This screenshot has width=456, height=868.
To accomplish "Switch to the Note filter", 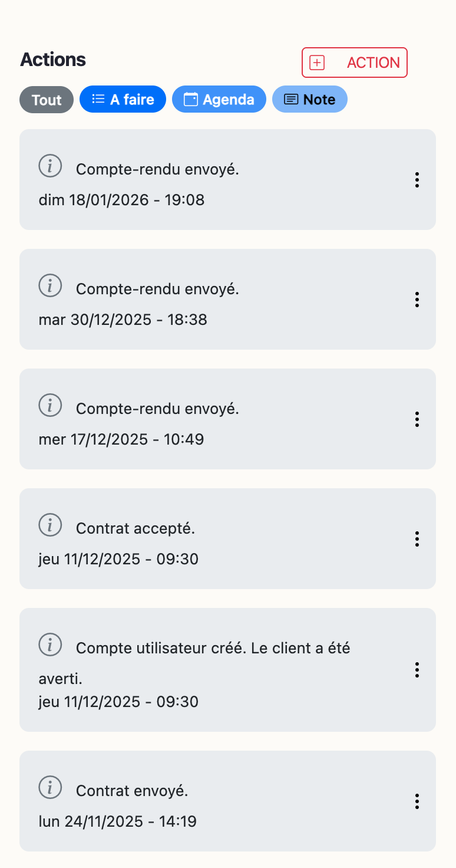I will (310, 99).
